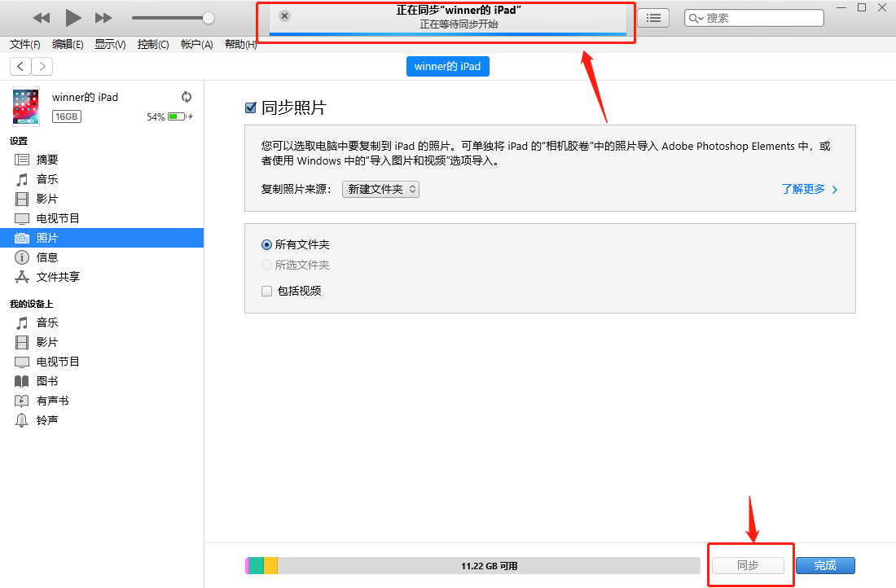This screenshot has width=896, height=588.
Task: Select 照片 photos camera icon
Action: (22, 238)
